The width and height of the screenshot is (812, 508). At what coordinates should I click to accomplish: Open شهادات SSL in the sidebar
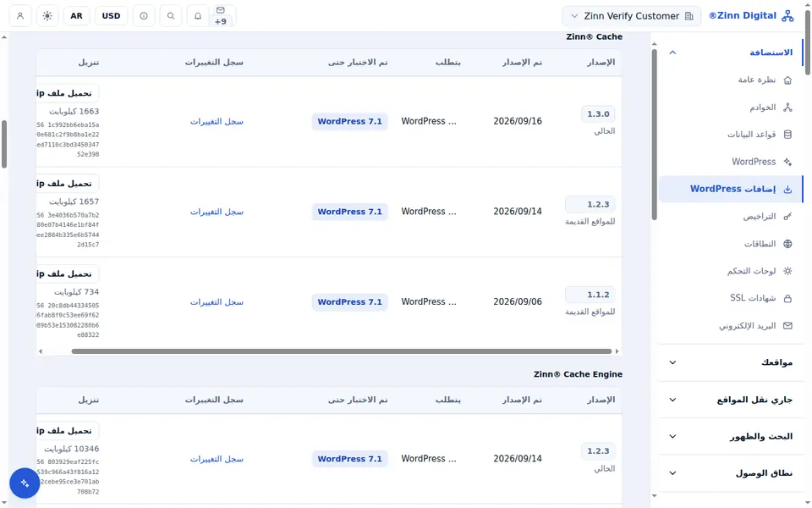pos(731,298)
